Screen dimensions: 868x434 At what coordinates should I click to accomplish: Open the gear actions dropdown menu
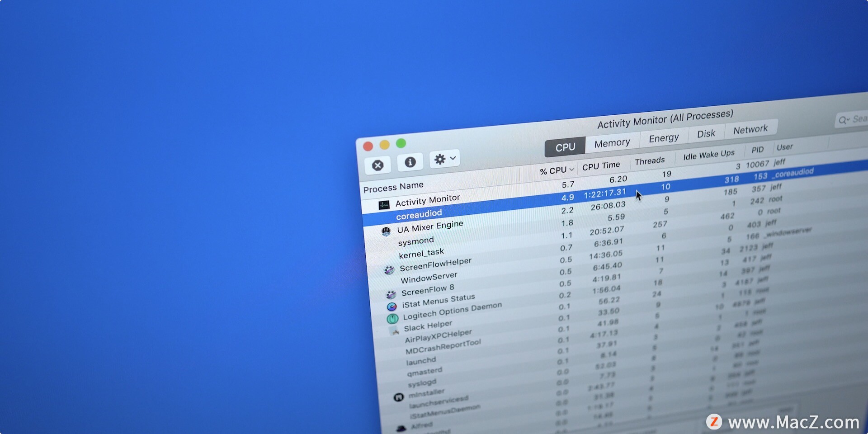tap(445, 159)
